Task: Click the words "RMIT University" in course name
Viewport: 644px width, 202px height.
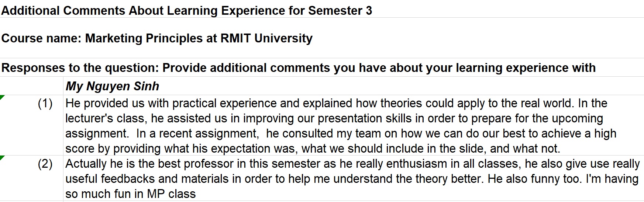Action: click(x=266, y=38)
